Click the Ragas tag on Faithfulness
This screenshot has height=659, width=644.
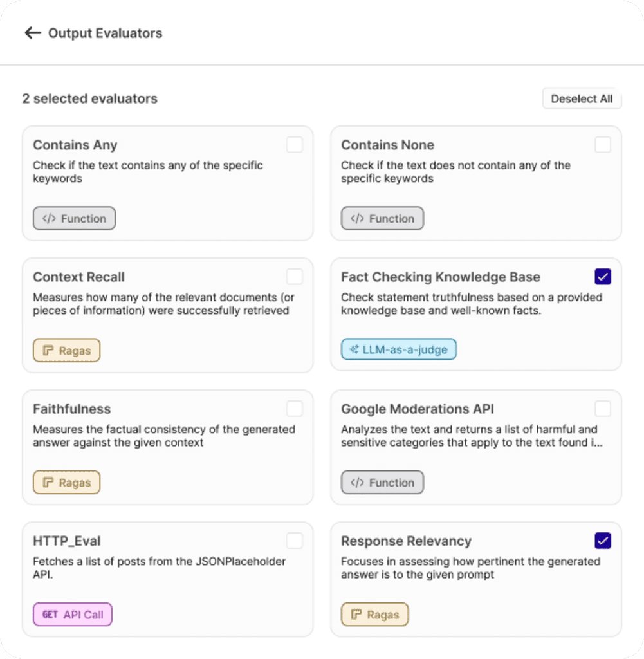(x=66, y=483)
